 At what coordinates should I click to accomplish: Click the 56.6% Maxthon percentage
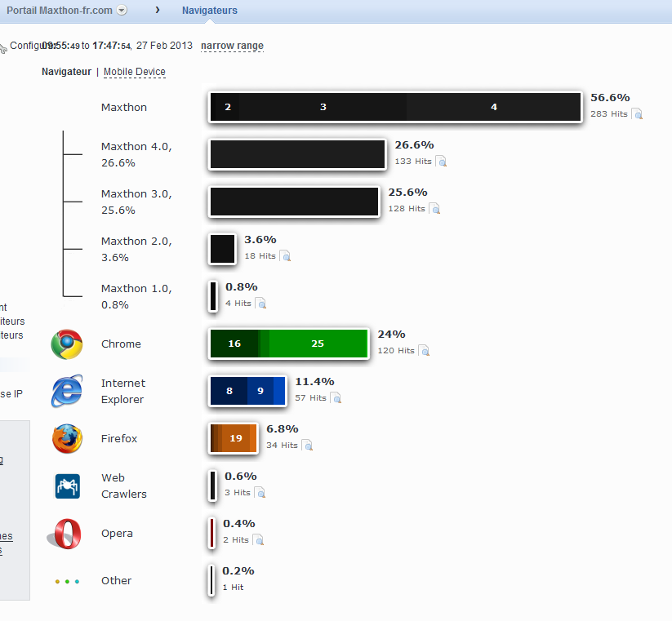pos(610,98)
